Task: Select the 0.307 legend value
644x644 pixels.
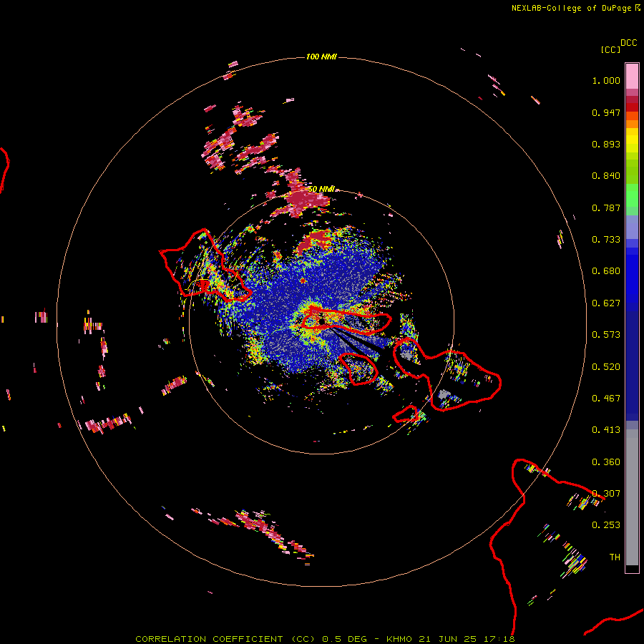Action: 606,494
